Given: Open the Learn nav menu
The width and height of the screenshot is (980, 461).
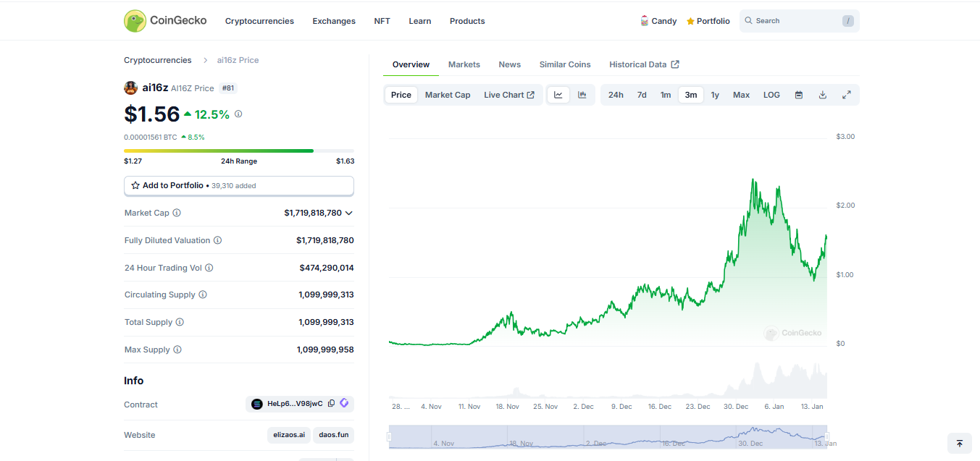Looking at the screenshot, I should coord(420,21).
